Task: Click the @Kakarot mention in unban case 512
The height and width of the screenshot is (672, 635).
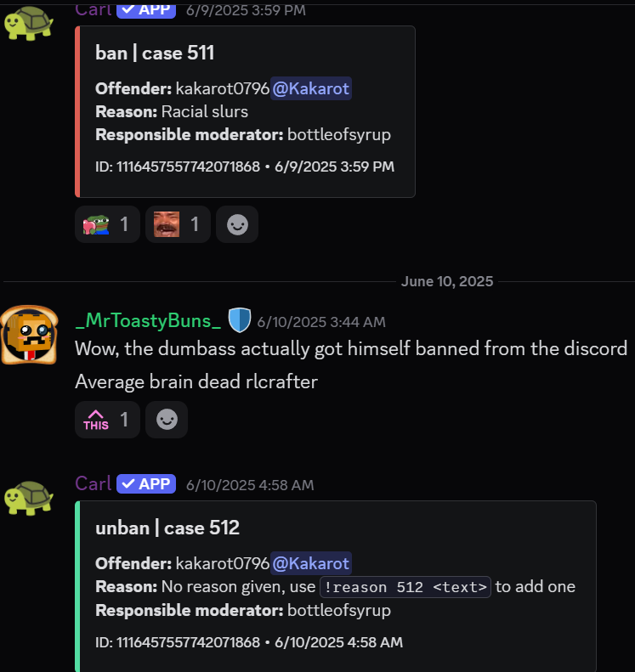Action: point(311,563)
